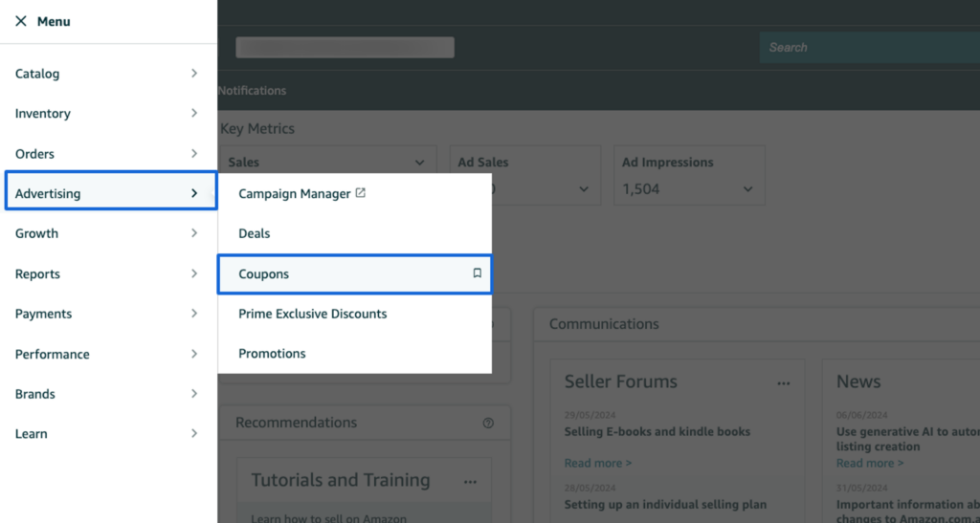Expand the Catalog chevron arrow
The height and width of the screenshot is (523, 980).
coord(194,74)
